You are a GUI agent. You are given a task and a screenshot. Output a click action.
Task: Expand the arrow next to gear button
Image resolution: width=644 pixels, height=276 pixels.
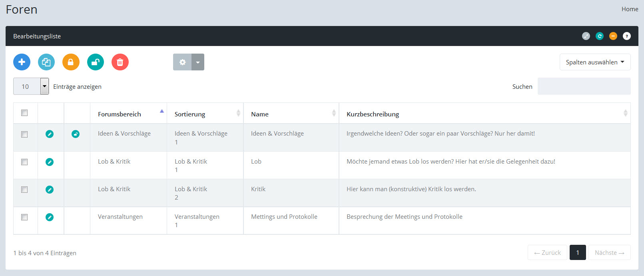pyautogui.click(x=198, y=62)
